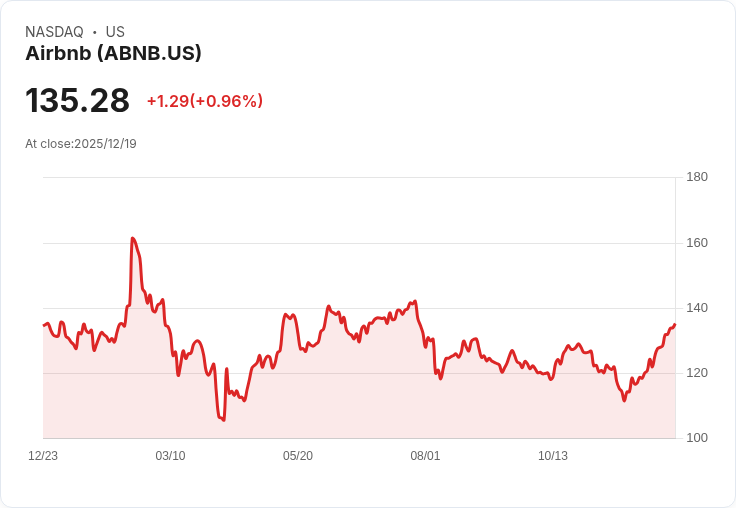Click the chart's lowest trough near 105

tap(223, 420)
